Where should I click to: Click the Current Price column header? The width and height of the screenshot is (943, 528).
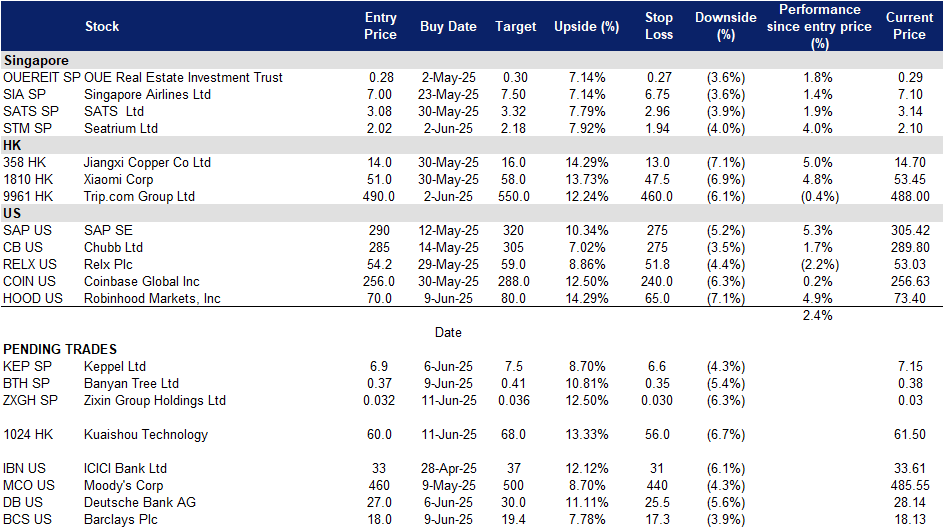[x=909, y=26]
